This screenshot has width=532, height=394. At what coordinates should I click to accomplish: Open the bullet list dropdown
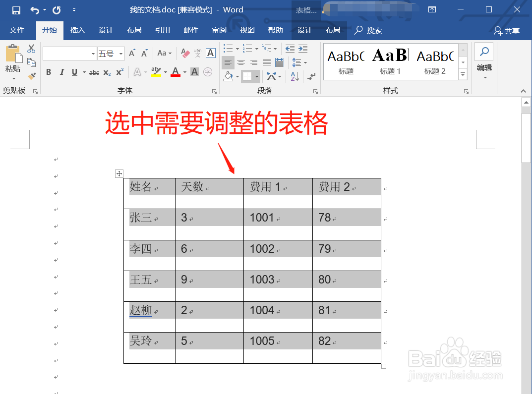coord(237,49)
